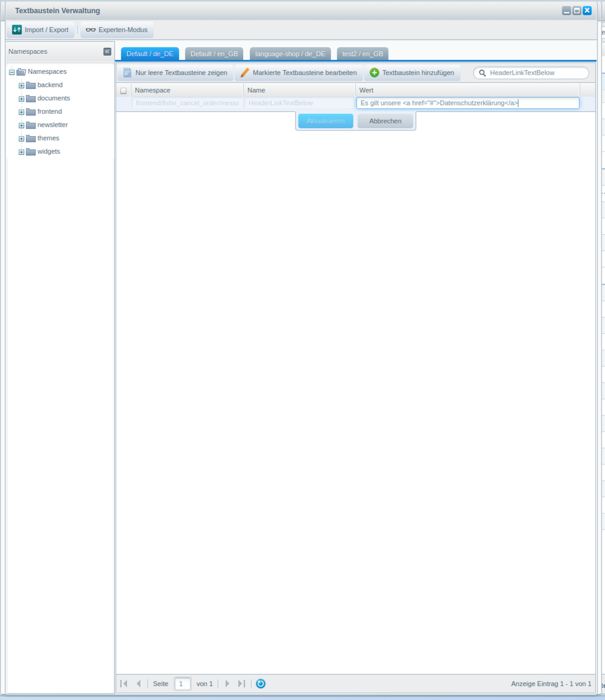Go to the previous page

pyautogui.click(x=139, y=683)
